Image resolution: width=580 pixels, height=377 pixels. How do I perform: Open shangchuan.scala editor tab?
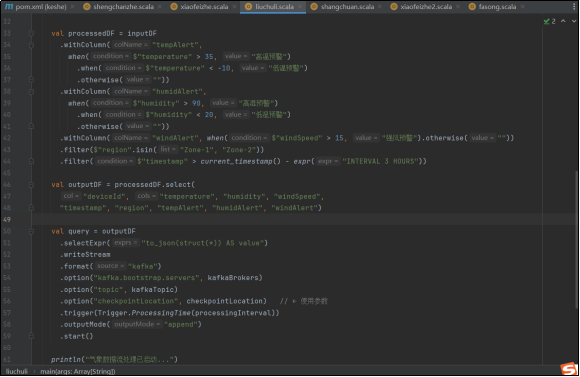(347, 7)
